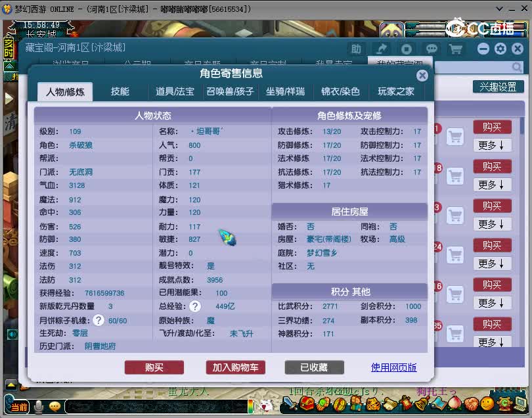Open the message bubble icon in 藏宝阁 header

(x=432, y=49)
